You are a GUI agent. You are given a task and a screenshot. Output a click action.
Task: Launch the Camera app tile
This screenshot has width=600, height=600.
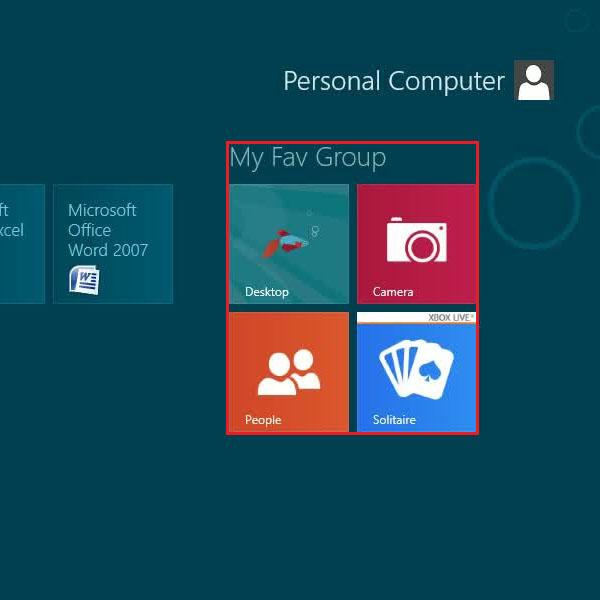[x=416, y=244]
